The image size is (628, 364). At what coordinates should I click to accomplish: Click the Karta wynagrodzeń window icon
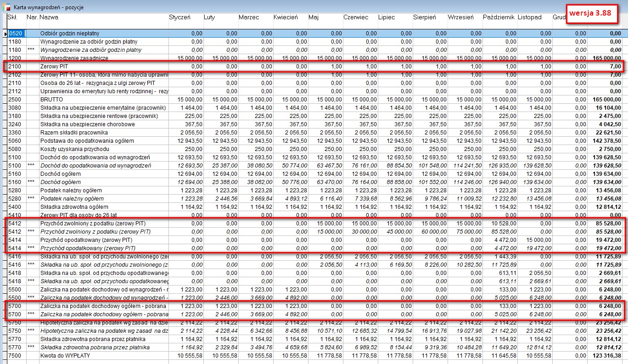tap(6, 7)
